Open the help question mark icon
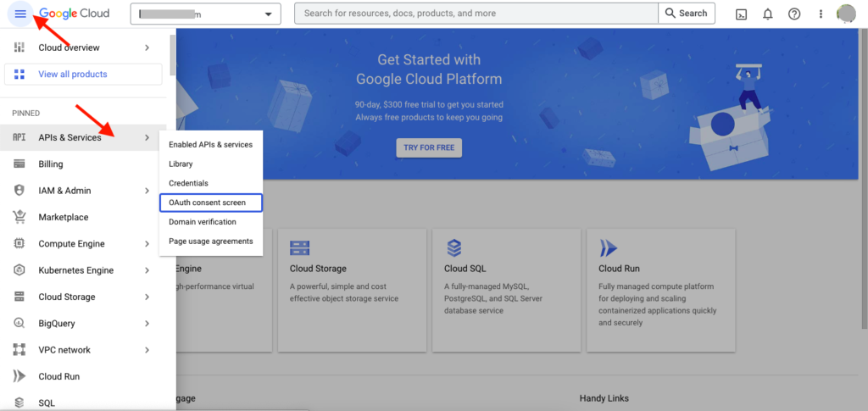This screenshot has width=868, height=411. [794, 14]
